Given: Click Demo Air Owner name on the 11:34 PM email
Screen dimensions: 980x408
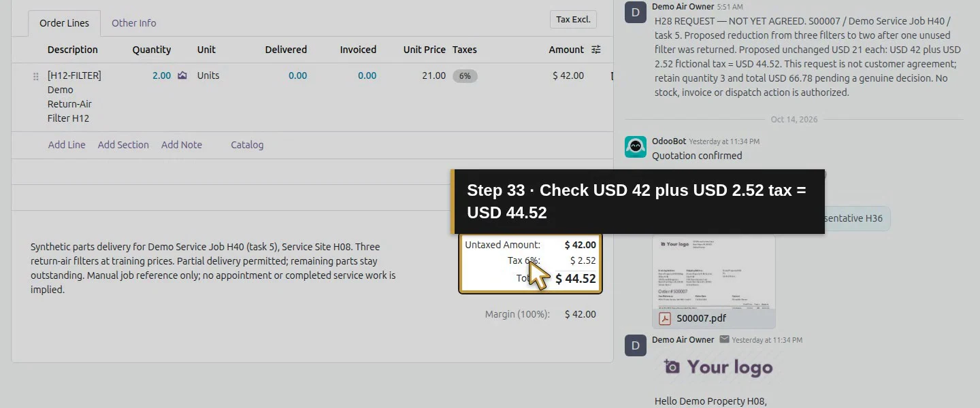Looking at the screenshot, I should click(683, 339).
